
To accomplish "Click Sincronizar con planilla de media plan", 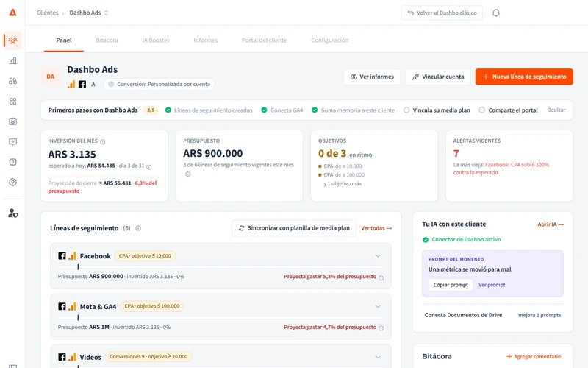I will [294, 228].
